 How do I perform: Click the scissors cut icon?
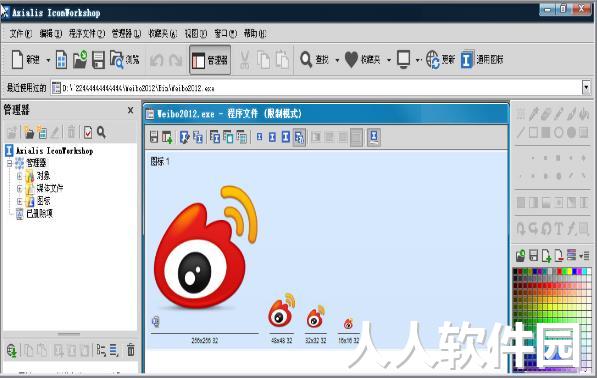(x=244, y=60)
